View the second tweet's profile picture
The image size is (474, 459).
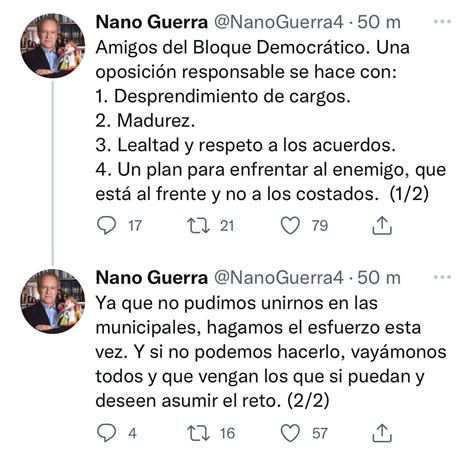click(x=53, y=301)
